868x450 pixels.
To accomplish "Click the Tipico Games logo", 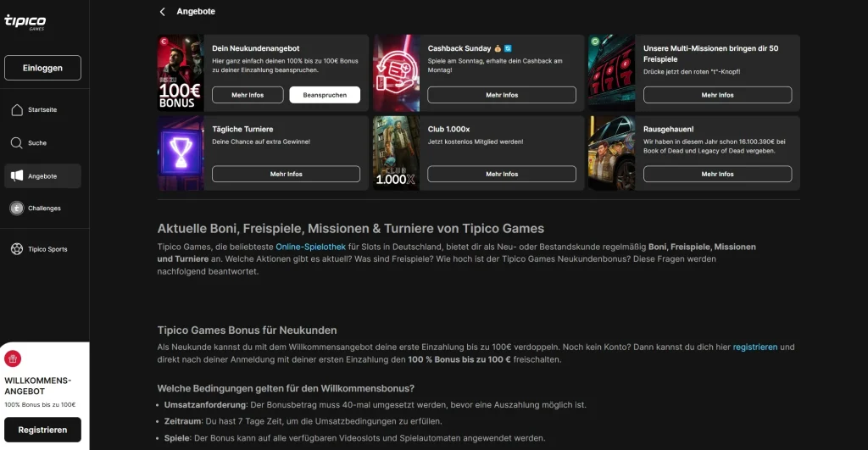I will pyautogui.click(x=25, y=21).
